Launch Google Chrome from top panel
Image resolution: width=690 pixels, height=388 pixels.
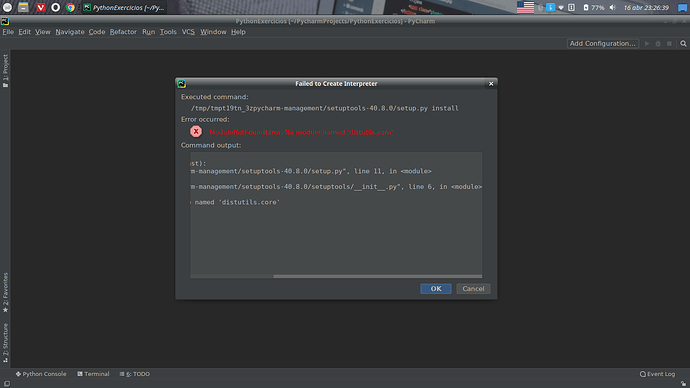pyautogui.click(x=70, y=7)
